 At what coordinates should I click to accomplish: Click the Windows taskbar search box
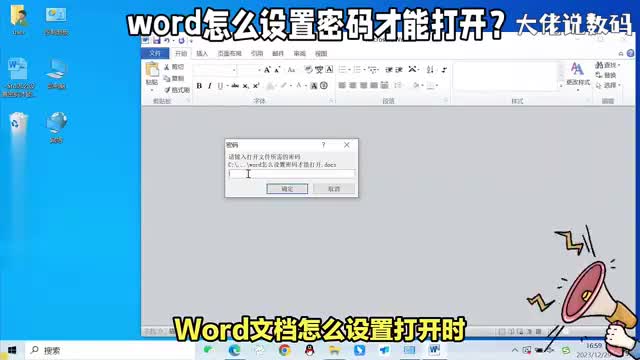coord(109,350)
